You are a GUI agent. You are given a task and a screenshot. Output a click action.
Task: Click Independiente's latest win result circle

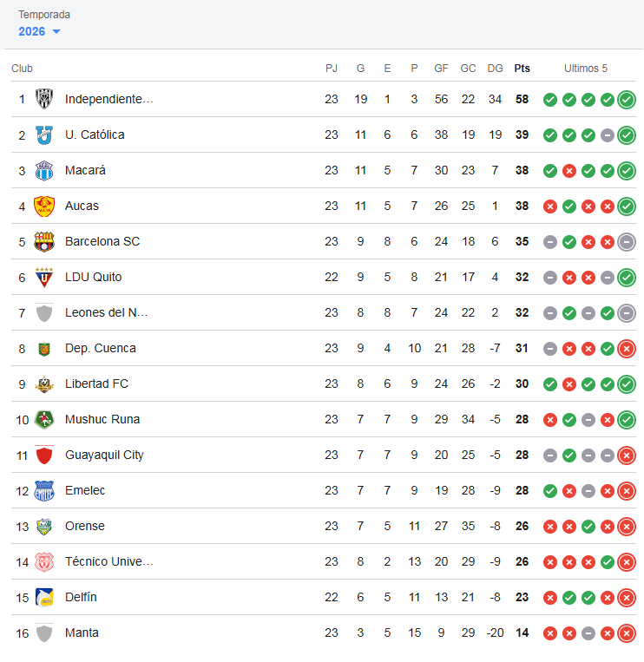[x=627, y=100]
